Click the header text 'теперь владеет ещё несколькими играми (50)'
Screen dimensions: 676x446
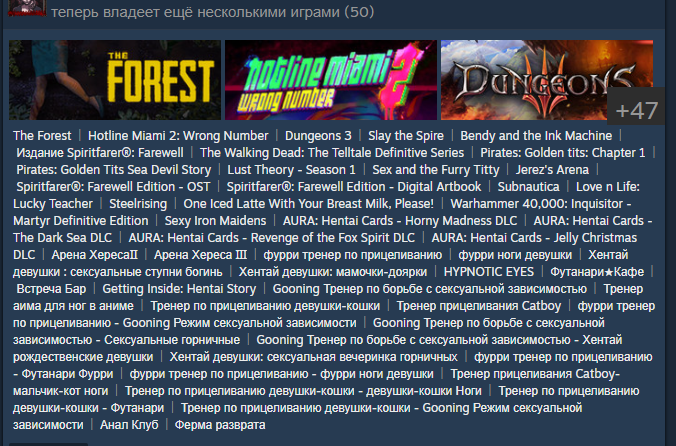pos(213,12)
